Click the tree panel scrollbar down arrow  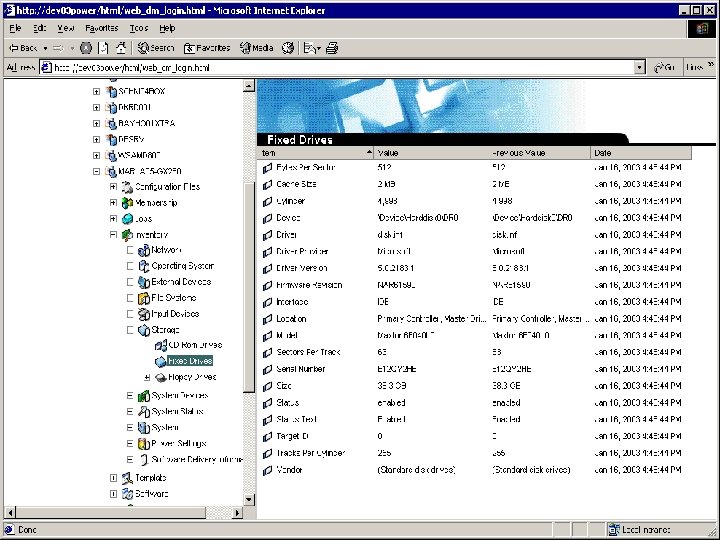pos(249,501)
